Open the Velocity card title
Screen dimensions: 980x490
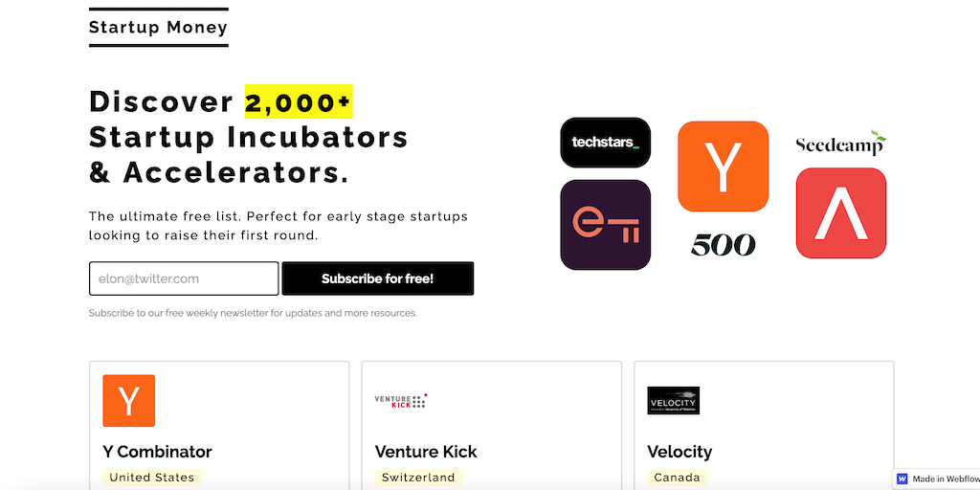coord(679,452)
